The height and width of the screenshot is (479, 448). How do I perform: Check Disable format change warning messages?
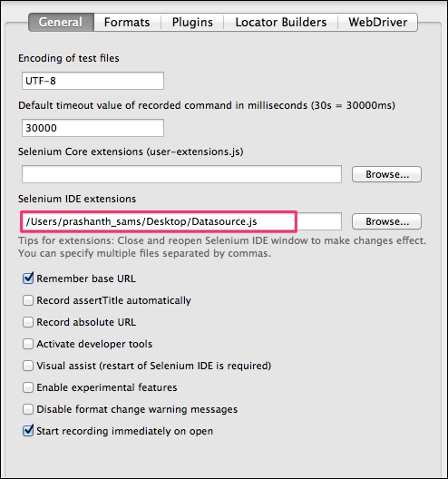click(x=28, y=409)
